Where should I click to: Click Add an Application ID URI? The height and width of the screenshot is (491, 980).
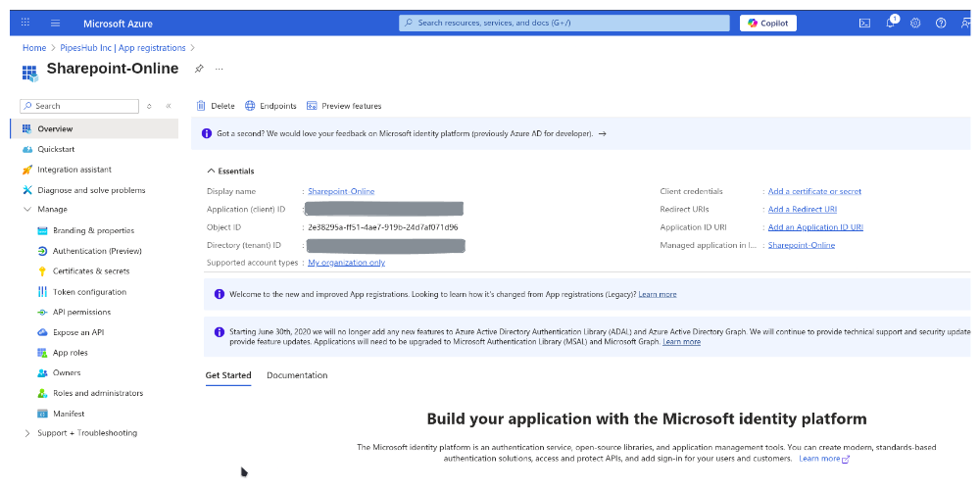pyautogui.click(x=815, y=227)
